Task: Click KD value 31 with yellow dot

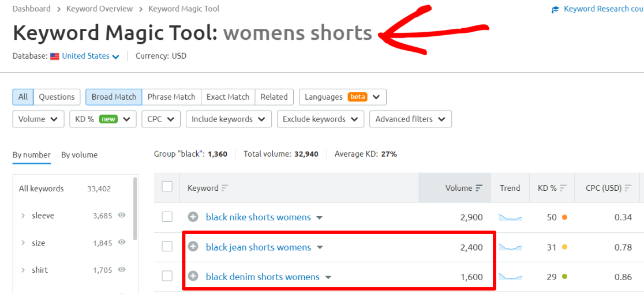Action: click(x=557, y=247)
